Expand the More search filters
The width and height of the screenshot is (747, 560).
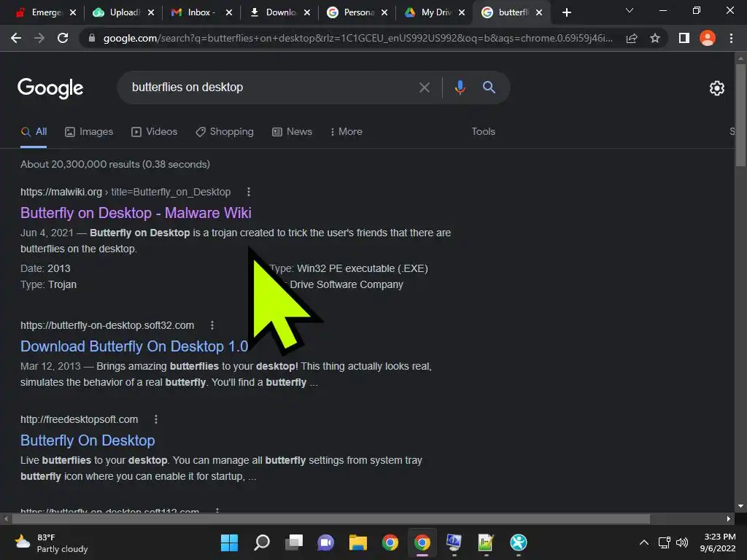[x=347, y=131]
